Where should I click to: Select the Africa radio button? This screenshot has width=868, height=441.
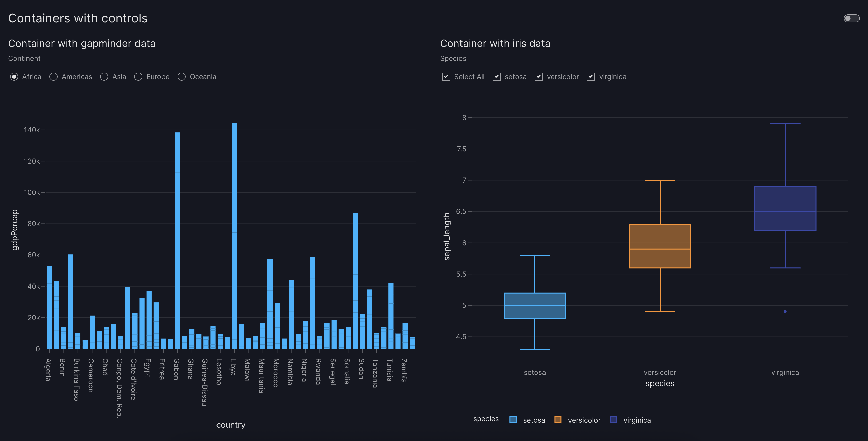[14, 77]
